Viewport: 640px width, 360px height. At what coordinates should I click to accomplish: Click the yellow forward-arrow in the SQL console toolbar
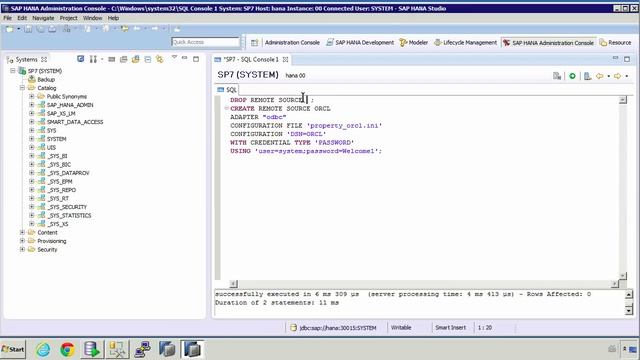pos(617,76)
